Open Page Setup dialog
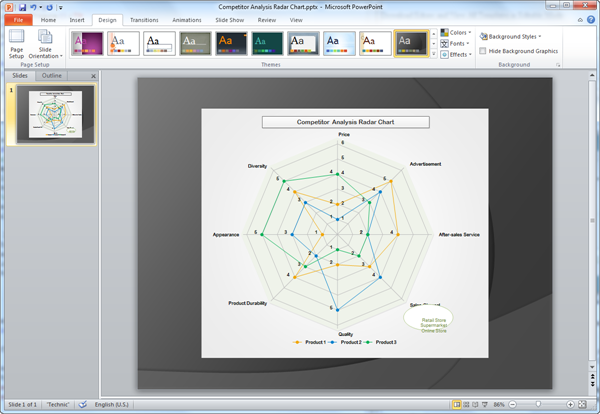This screenshot has height=414, width=600. point(16,44)
